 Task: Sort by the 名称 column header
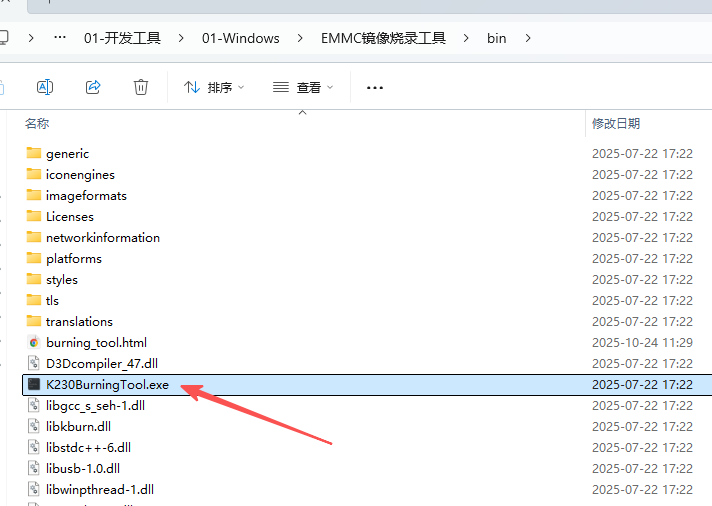pyautogui.click(x=37, y=124)
